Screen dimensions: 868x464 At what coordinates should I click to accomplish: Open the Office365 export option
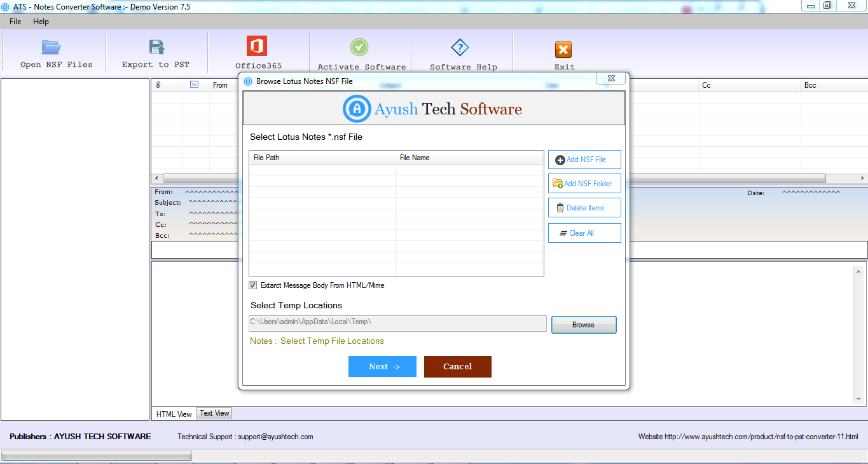pos(258,53)
